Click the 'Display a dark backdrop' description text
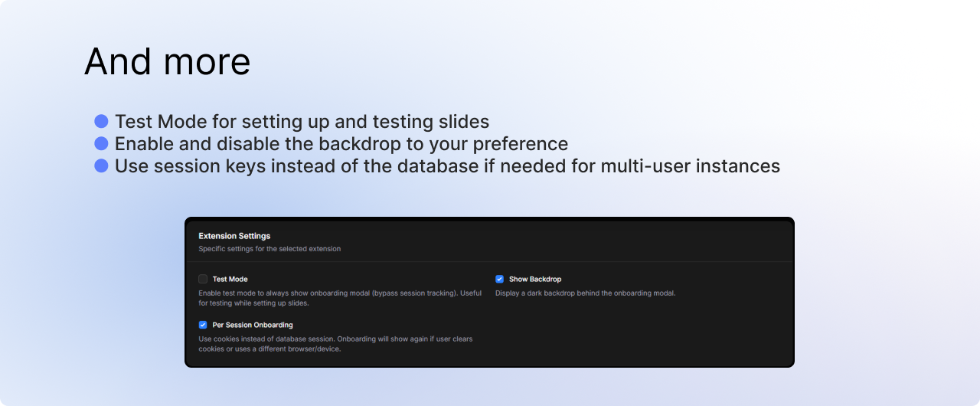The height and width of the screenshot is (406, 980). [585, 293]
